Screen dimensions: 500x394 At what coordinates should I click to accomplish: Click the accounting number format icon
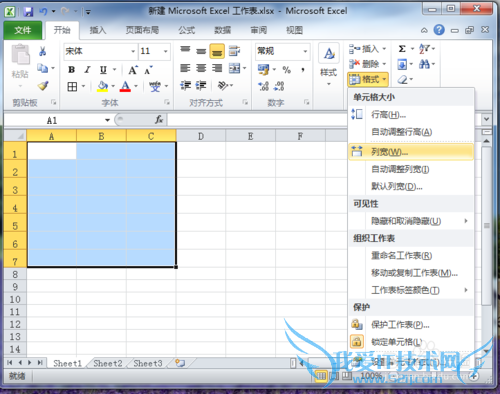pyautogui.click(x=264, y=69)
